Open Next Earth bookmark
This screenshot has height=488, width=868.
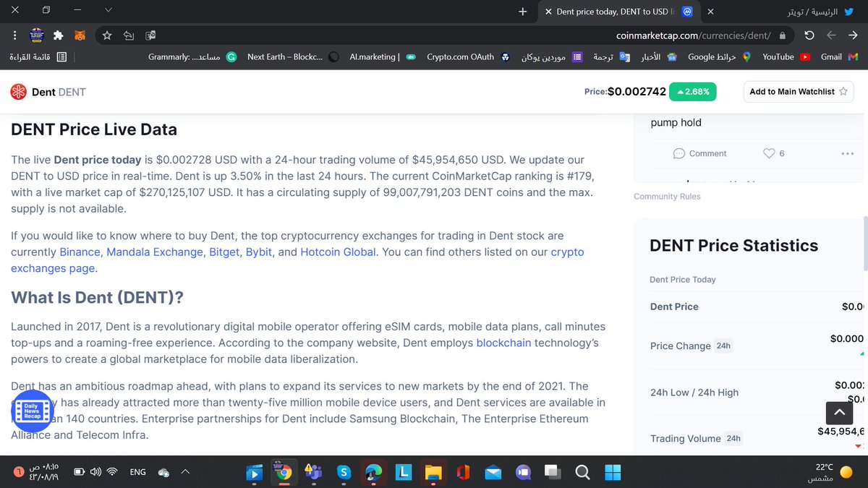[x=293, y=56]
